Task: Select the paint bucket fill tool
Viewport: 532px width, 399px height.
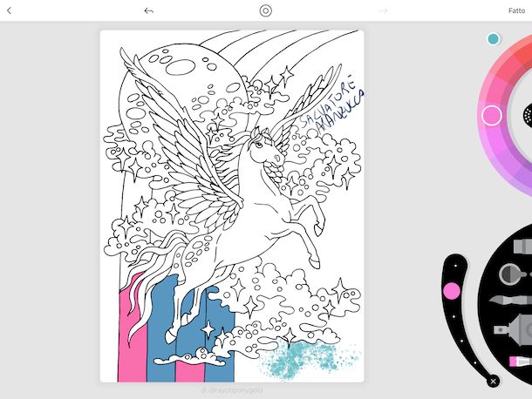Action: (513, 274)
